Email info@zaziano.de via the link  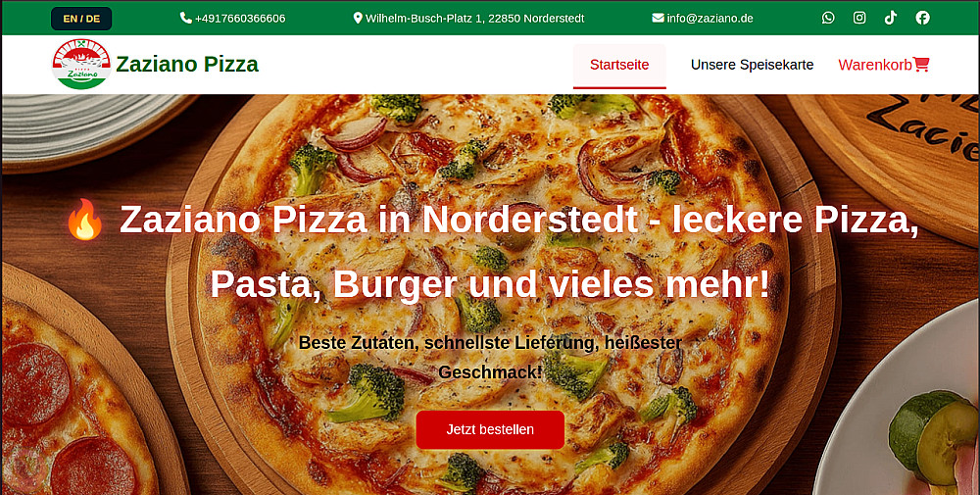point(710,18)
